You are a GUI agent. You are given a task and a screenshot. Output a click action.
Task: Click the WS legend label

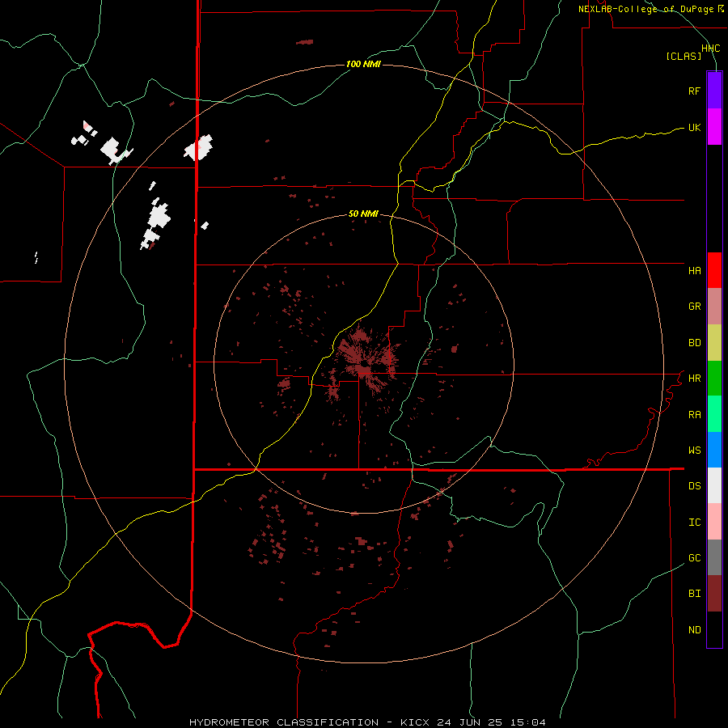coord(694,451)
